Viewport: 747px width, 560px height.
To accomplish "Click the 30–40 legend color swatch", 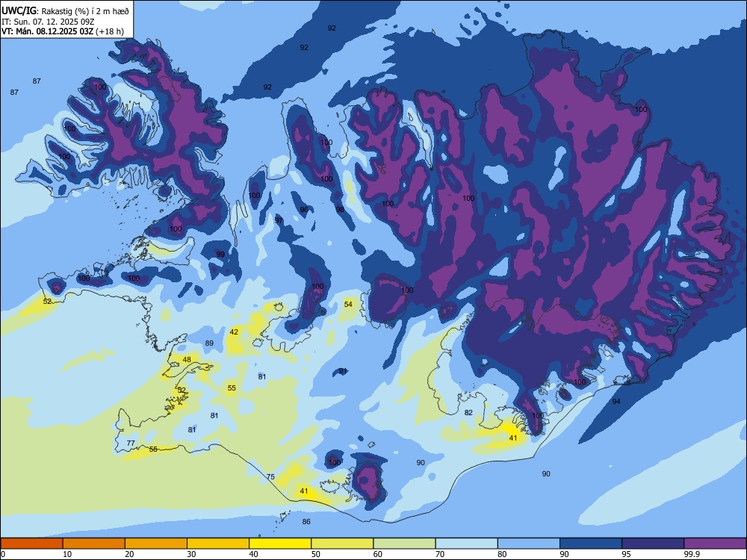I will click(x=218, y=544).
